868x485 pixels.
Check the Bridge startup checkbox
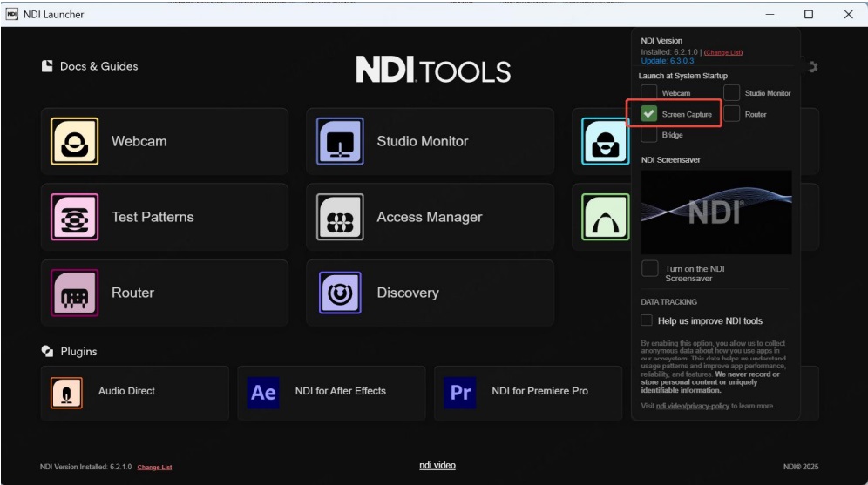[649, 135]
